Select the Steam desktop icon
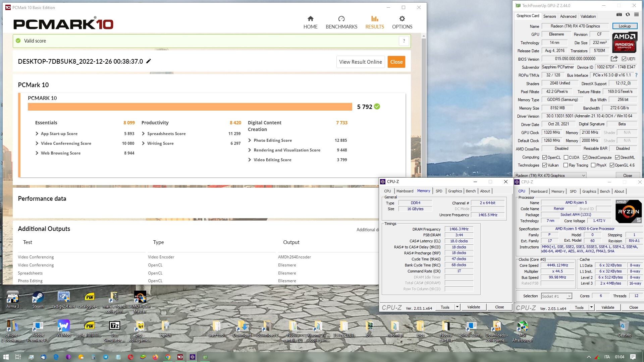 [38, 300]
